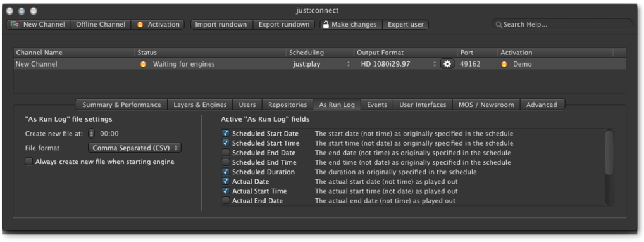Click the Create new file time stepper
This screenshot has height=242, width=644.
[92, 133]
